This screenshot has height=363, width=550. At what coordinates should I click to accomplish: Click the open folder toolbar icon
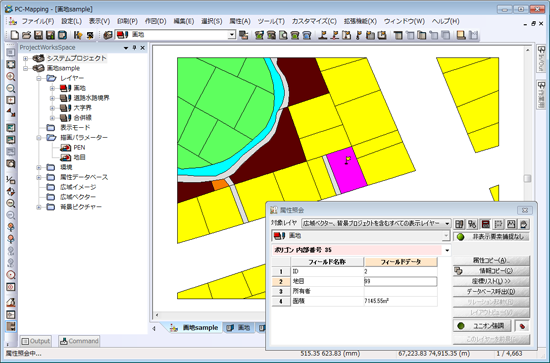pos(27,35)
